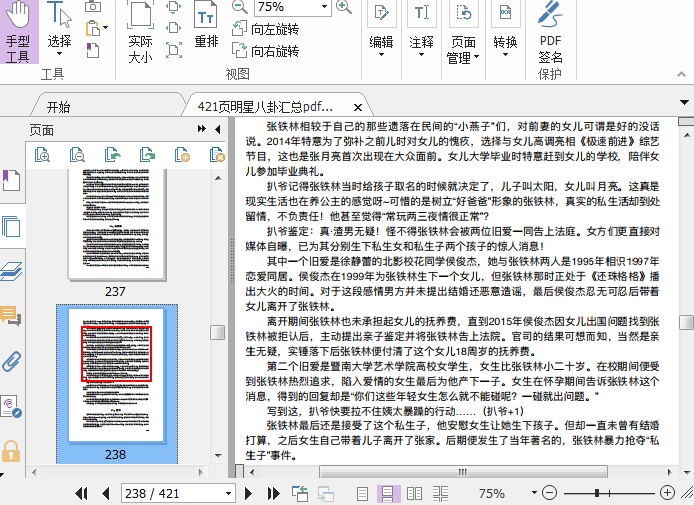694x505 pixels.
Task: Select the page 238 thumbnail
Action: 116,376
